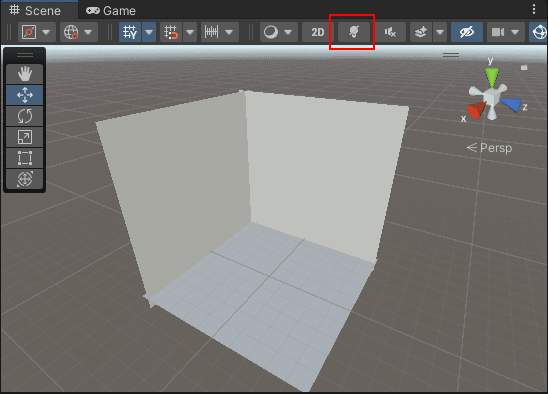
Task: Select the Rotate tool
Action: tap(24, 116)
